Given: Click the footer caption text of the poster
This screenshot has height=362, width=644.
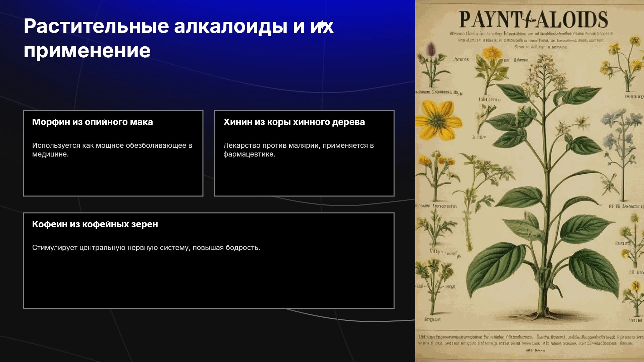Looking at the screenshot, I should click(530, 343).
